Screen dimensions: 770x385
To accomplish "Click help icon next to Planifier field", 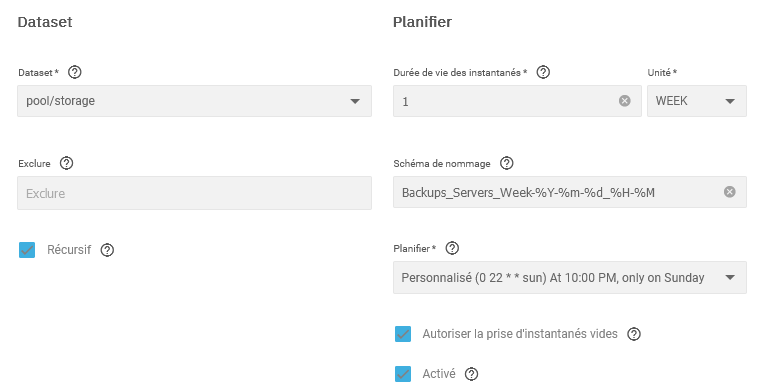I will tap(452, 248).
